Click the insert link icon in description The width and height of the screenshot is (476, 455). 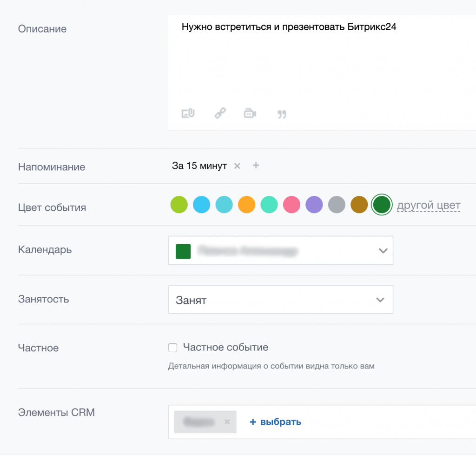220,113
